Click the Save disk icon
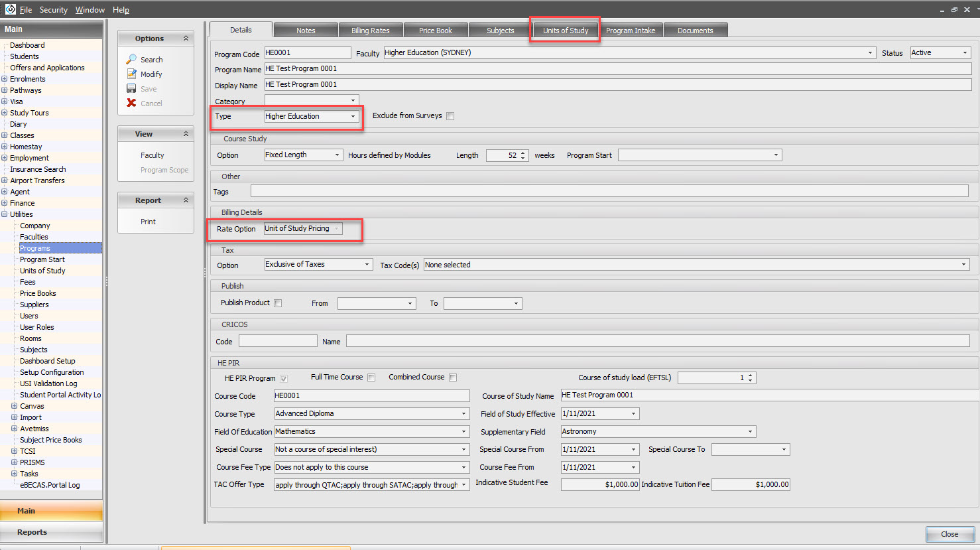The image size is (980, 550). [131, 88]
